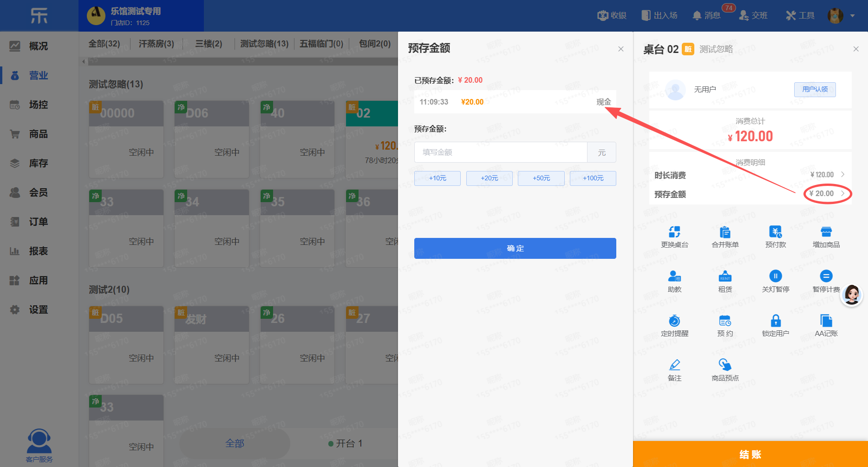The image size is (868, 467).
Task: Click the 确定 confirm button
Action: pos(515,248)
